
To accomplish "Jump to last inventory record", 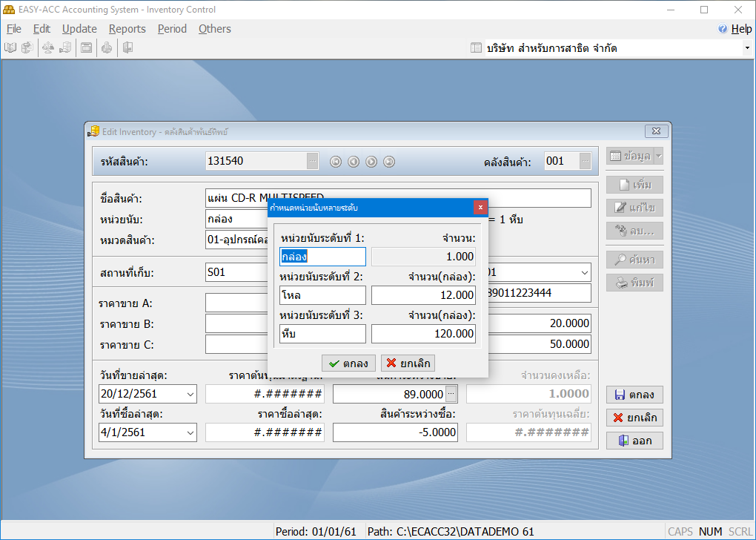I will point(389,162).
